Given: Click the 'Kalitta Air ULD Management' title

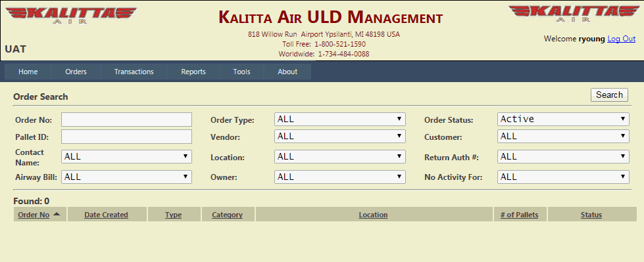Looking at the screenshot, I should click(x=331, y=17).
